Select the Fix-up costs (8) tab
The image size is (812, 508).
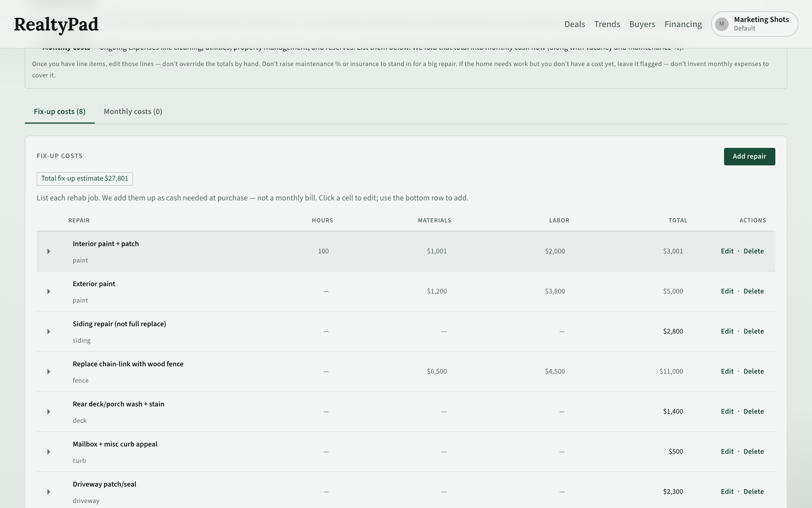[60, 111]
